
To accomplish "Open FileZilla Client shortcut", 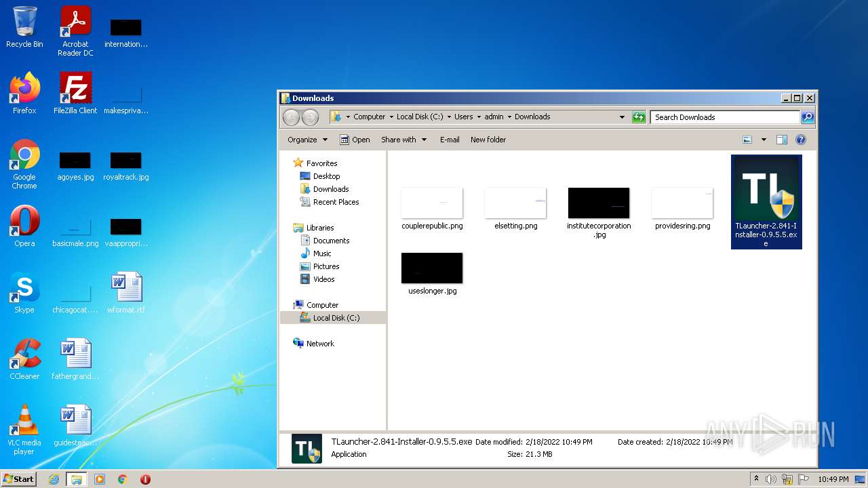I will pos(75,93).
